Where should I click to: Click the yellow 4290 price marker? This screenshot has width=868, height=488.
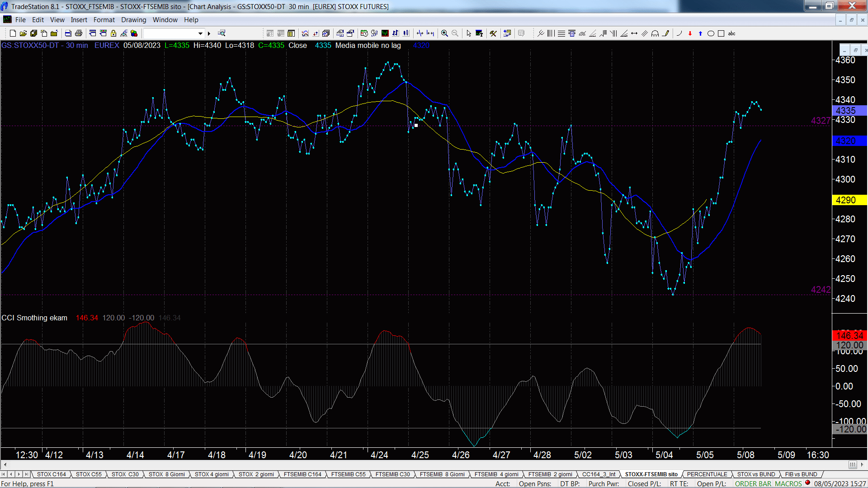point(849,200)
